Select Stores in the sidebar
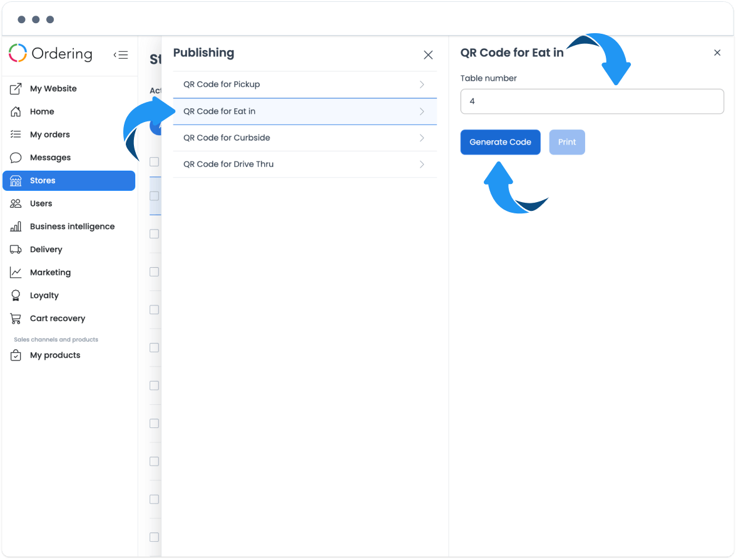Screen dimensions: 736x560 69,181
